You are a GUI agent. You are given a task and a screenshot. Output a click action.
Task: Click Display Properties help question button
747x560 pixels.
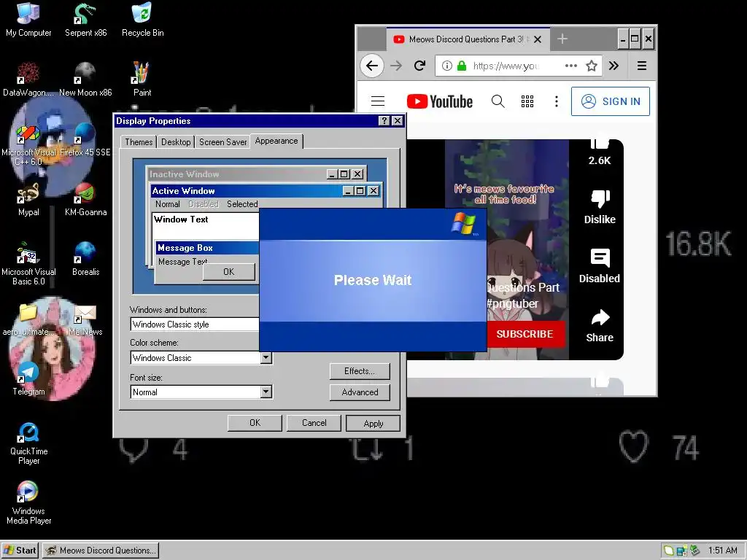tap(384, 121)
